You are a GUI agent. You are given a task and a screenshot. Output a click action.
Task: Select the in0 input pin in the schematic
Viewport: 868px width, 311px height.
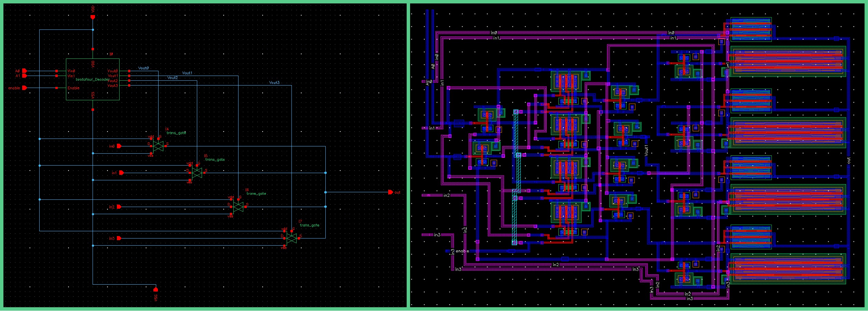point(119,146)
